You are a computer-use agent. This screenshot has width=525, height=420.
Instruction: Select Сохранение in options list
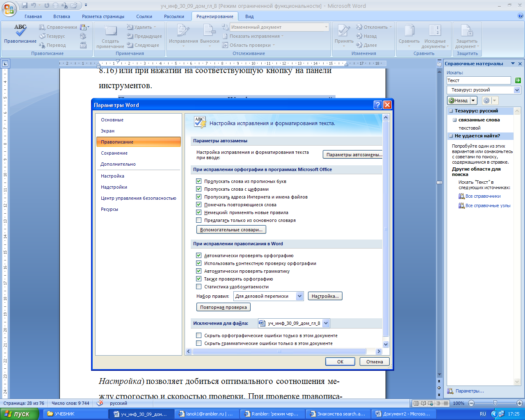(139, 153)
